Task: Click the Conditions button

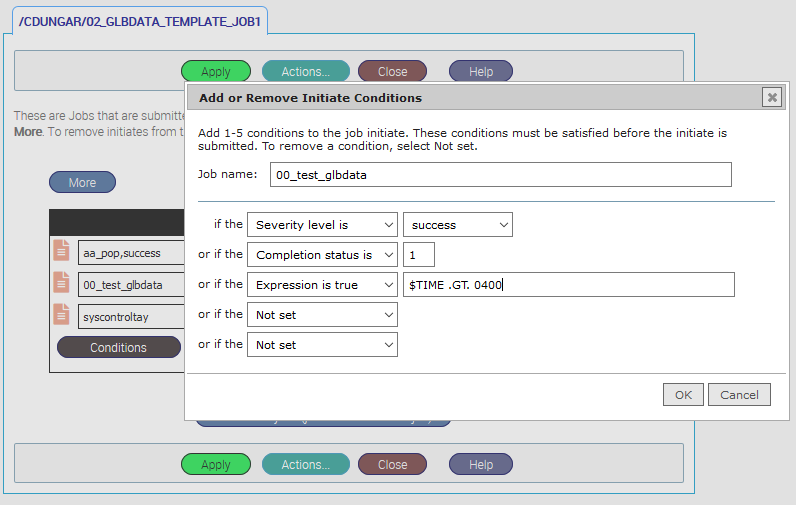Action: tap(118, 348)
